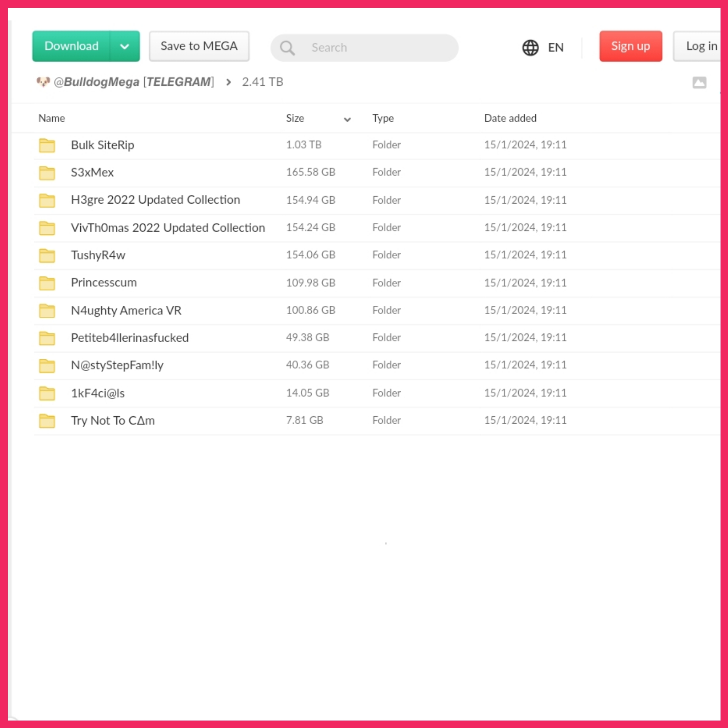Click the 154.06 GB size cell
The image size is (728, 728).
tap(310, 255)
